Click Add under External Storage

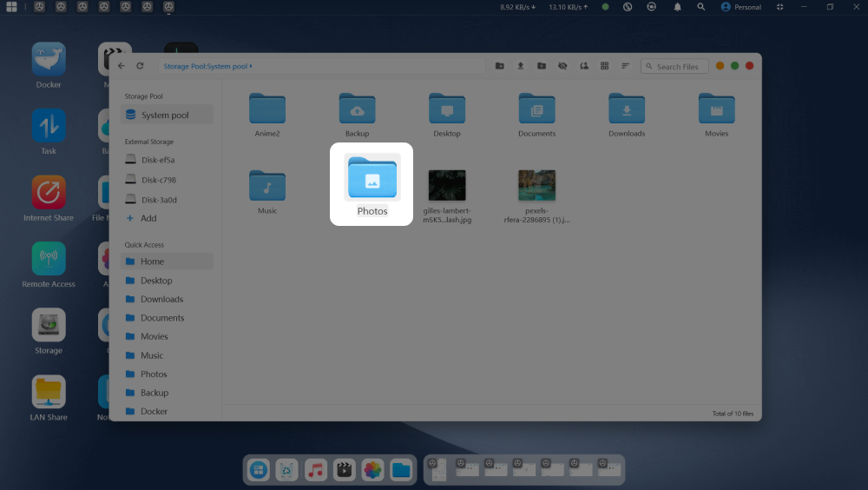tap(148, 218)
